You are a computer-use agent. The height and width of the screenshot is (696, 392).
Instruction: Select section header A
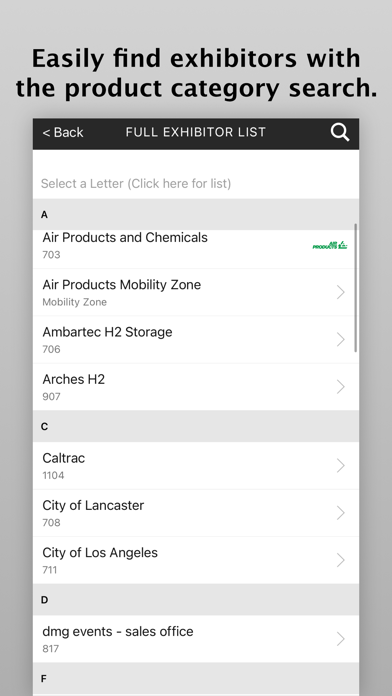(196, 214)
